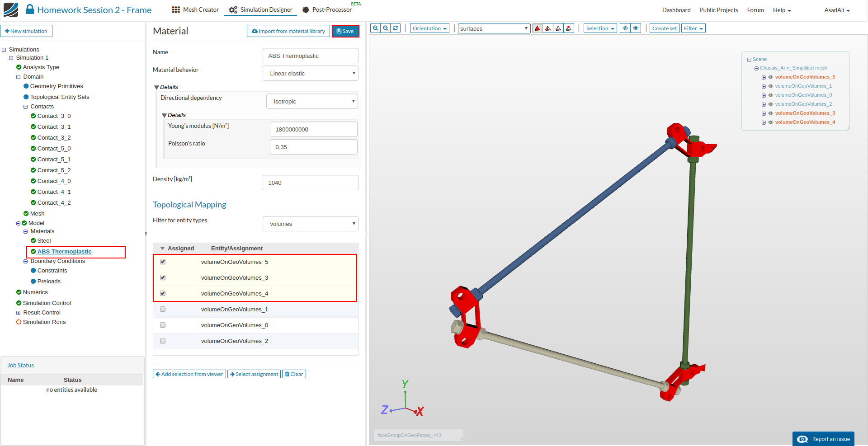Select surfaces with edges render mode icon
Viewport: 868px width, 446px height.
[548, 28]
